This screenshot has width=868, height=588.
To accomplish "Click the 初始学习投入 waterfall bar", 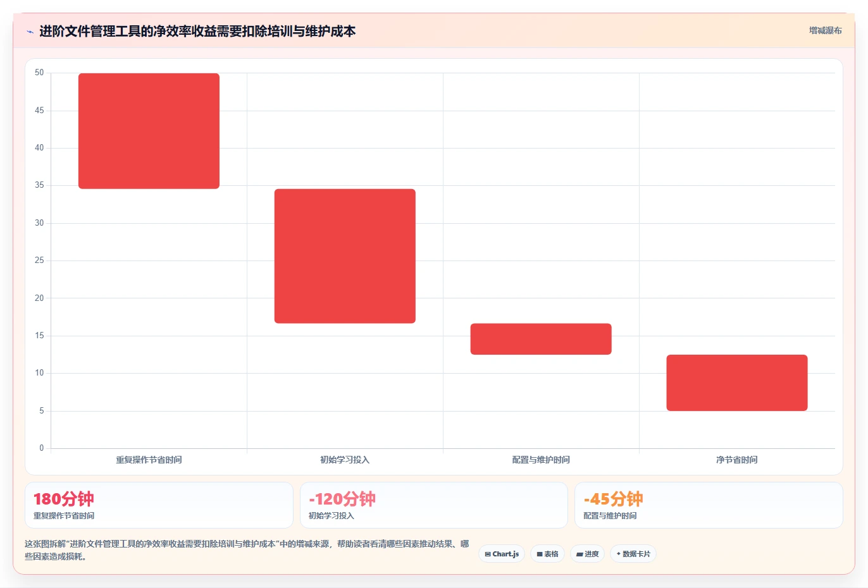I will click(x=345, y=256).
